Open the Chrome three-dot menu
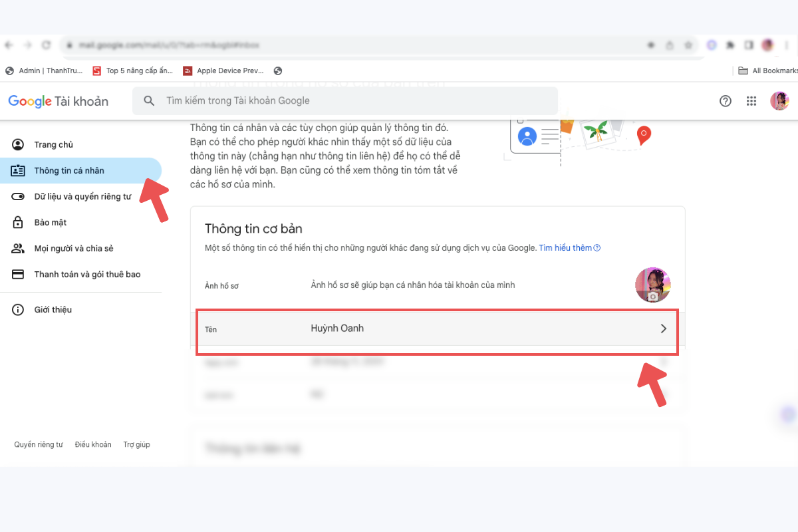 click(787, 45)
